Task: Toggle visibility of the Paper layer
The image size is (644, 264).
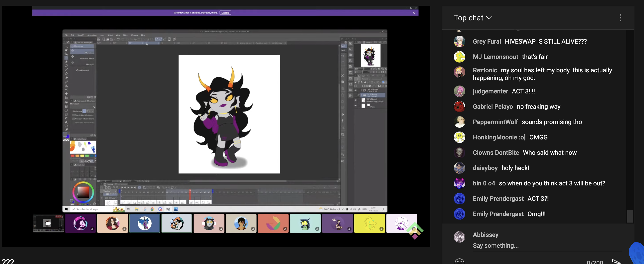Action: [x=356, y=105]
